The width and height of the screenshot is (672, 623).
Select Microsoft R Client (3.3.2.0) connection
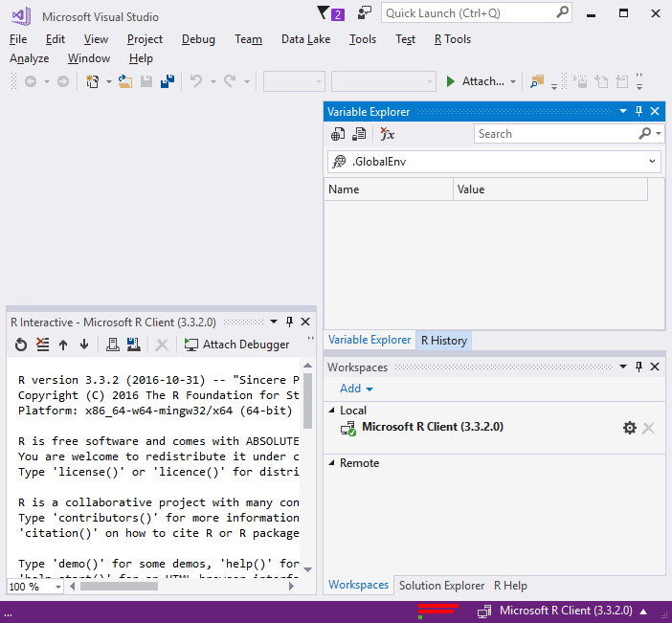[433, 427]
